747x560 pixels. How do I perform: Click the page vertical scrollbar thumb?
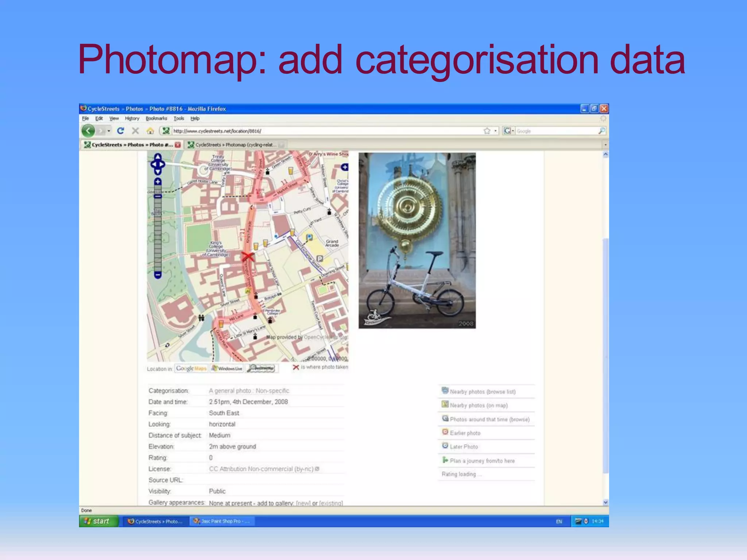click(605, 355)
